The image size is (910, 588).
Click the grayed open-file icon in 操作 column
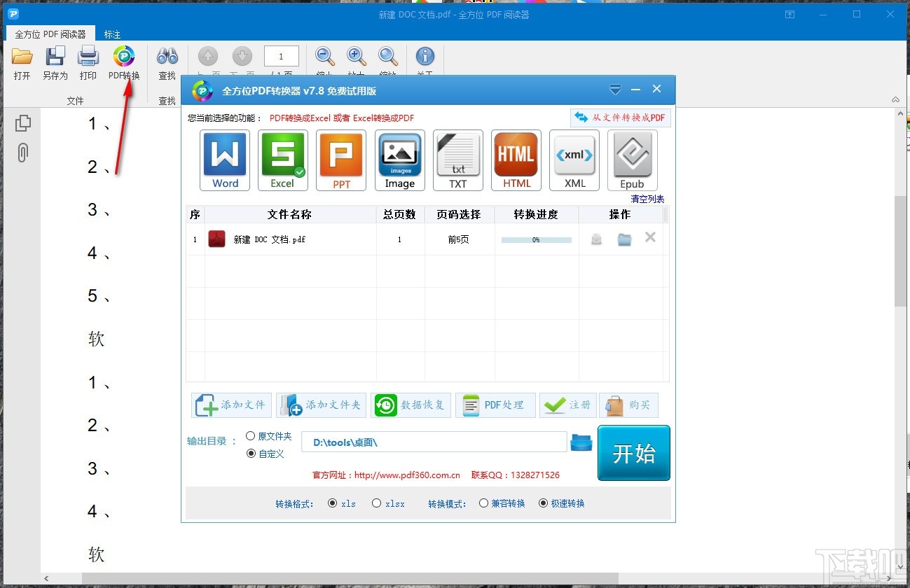click(596, 239)
